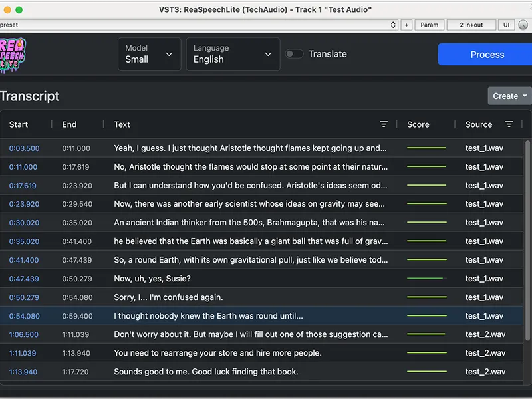The width and height of the screenshot is (532, 399).
Task: Open the Source column filter icon
Action: pos(509,124)
